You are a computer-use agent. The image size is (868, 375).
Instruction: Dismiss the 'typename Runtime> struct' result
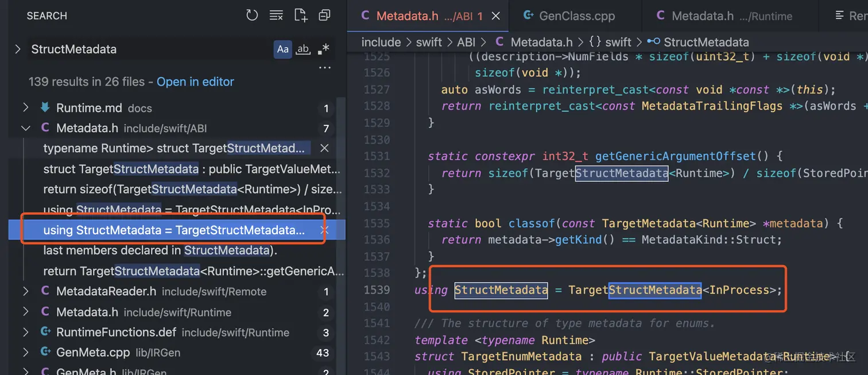[x=324, y=148]
